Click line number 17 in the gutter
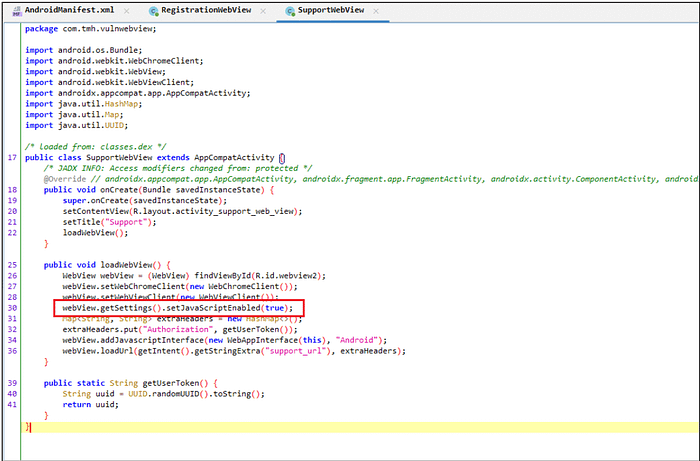The width and height of the screenshot is (700, 461). click(12, 158)
